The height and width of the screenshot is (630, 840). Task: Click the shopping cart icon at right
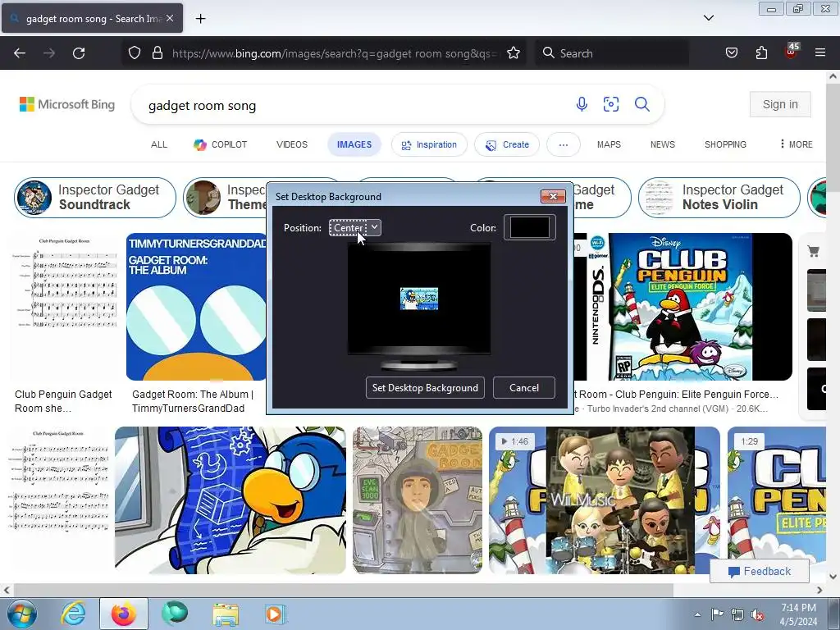(813, 251)
